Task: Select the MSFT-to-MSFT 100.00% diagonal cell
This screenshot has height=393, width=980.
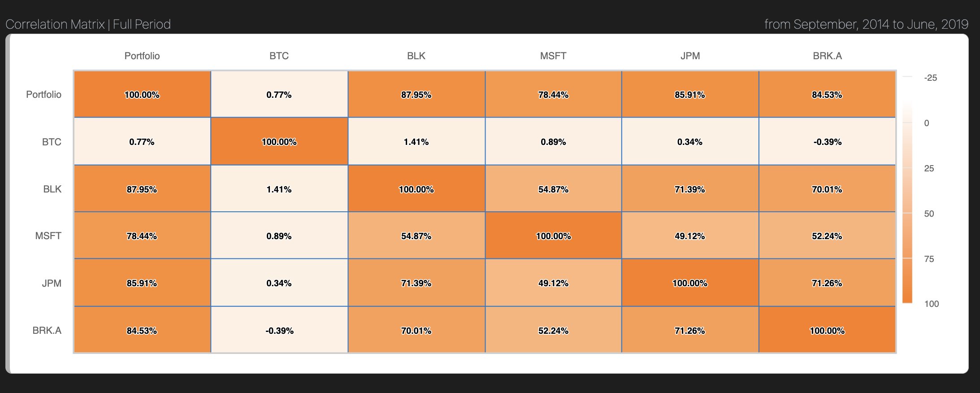Action: 553,236
